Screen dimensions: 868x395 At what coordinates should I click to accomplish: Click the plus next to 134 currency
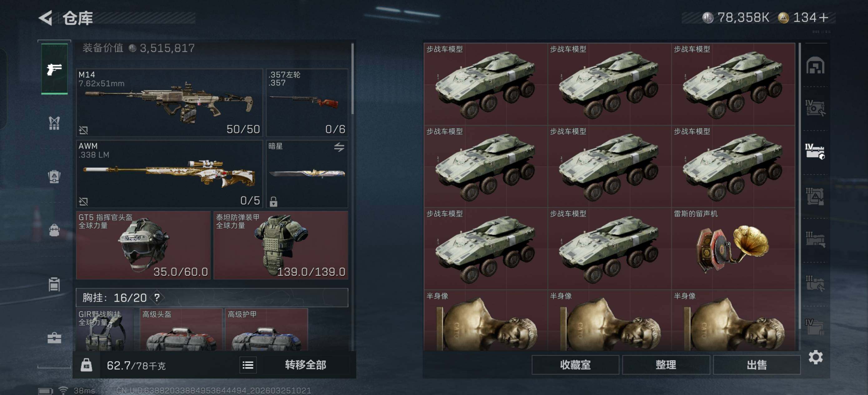click(824, 17)
